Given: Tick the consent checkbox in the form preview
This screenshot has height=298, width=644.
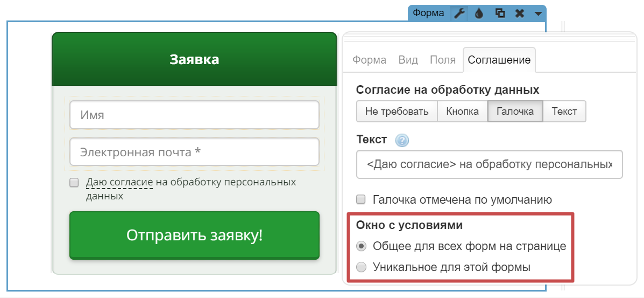Looking at the screenshot, I should coord(74,183).
